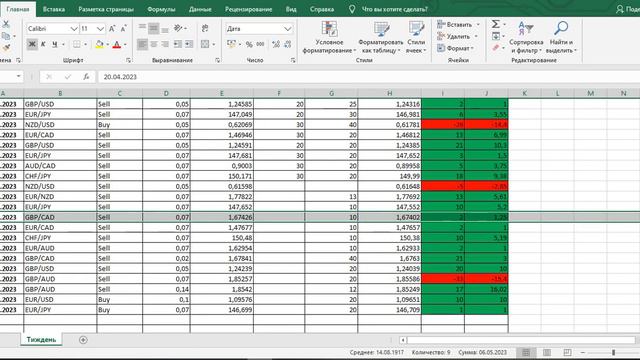Toggle middle vertical alignment
This screenshot has width=640, height=360.
click(x=153, y=28)
